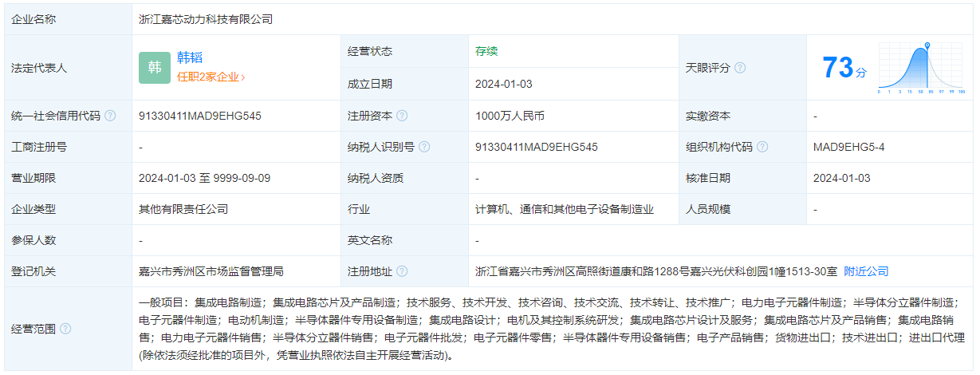
Task: Click the 存续 status text
Action: (x=486, y=51)
